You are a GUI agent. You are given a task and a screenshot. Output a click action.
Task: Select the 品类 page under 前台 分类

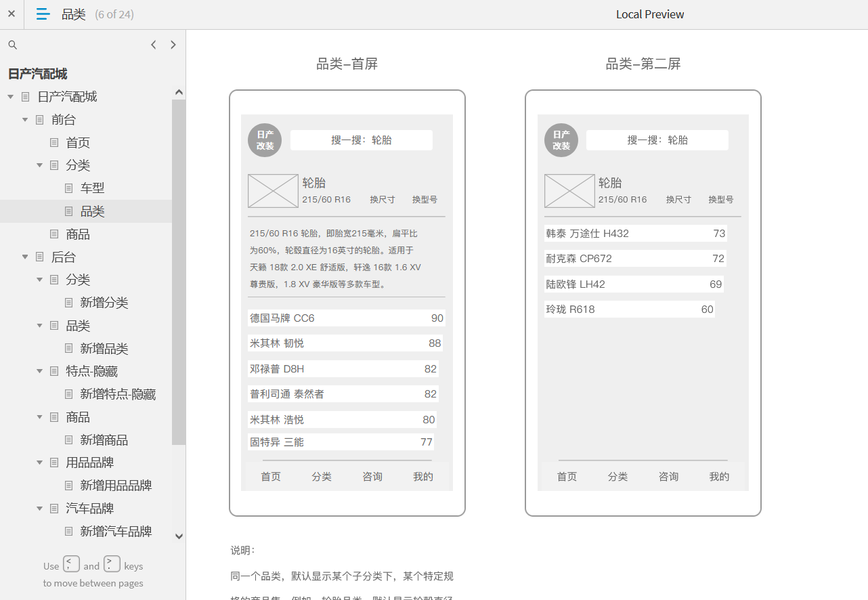pyautogui.click(x=92, y=211)
